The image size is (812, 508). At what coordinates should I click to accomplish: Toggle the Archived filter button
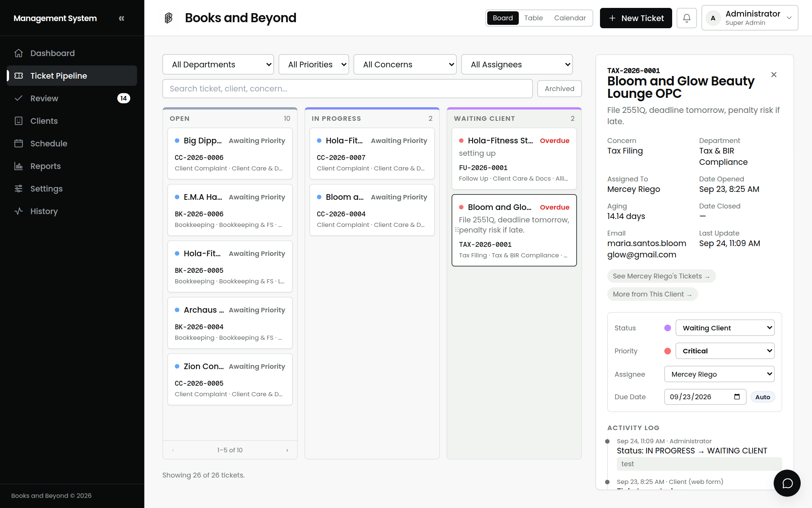coord(559,88)
